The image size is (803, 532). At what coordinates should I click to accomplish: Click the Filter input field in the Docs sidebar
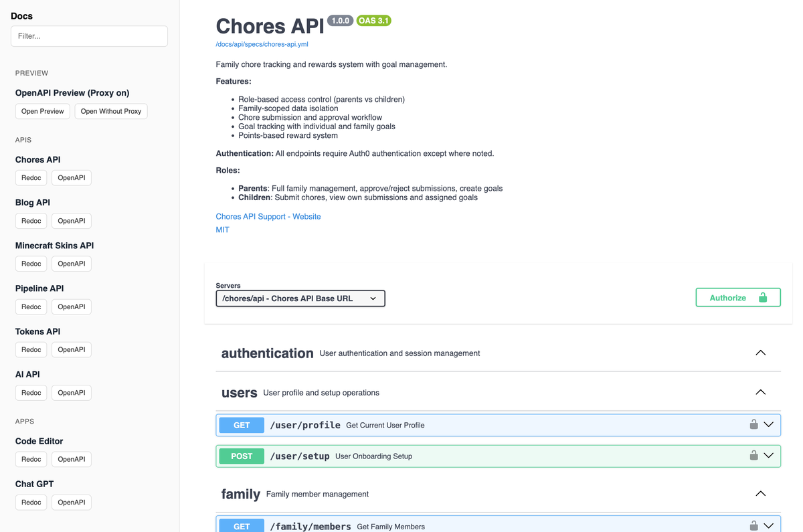coord(89,36)
